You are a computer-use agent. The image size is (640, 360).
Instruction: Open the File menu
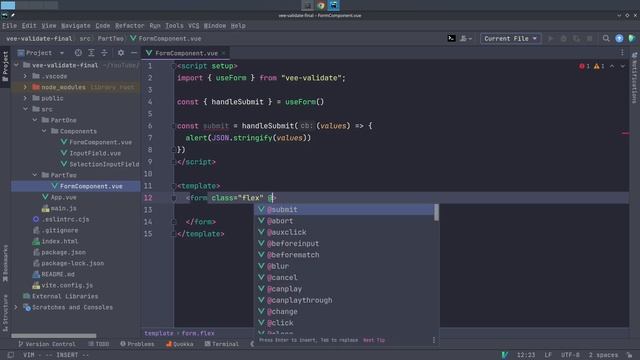9,25
